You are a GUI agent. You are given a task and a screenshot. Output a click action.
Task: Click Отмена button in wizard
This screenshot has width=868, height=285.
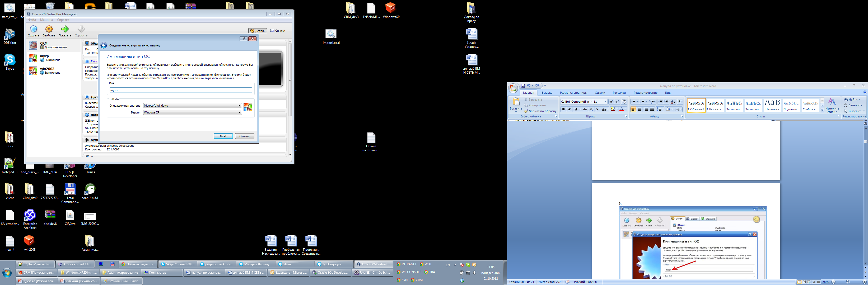[x=244, y=136]
